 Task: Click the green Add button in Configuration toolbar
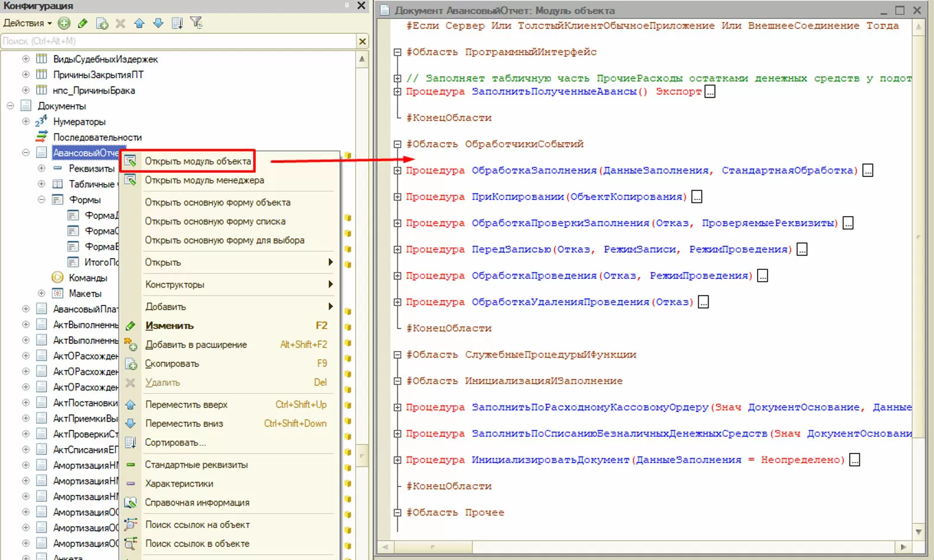point(64,23)
